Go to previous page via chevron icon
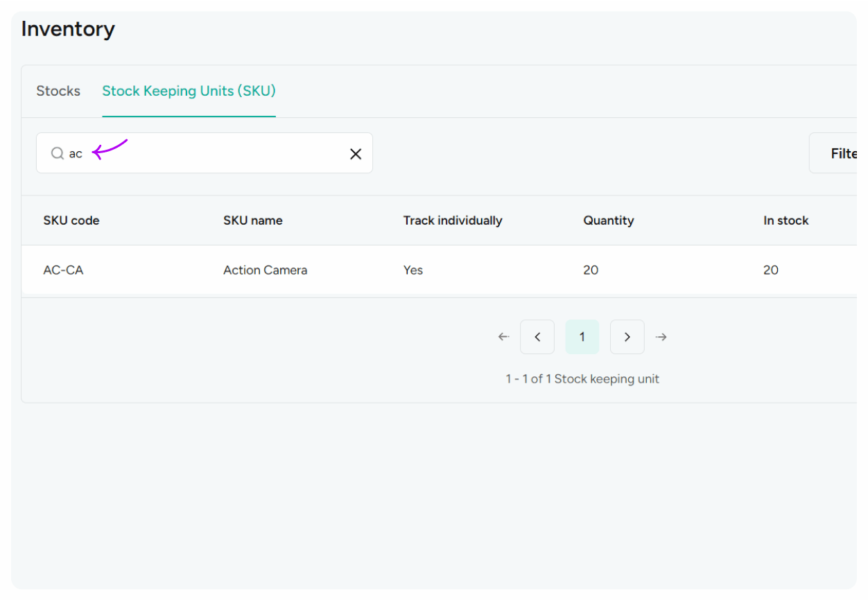The height and width of the screenshot is (601, 868). tap(537, 336)
